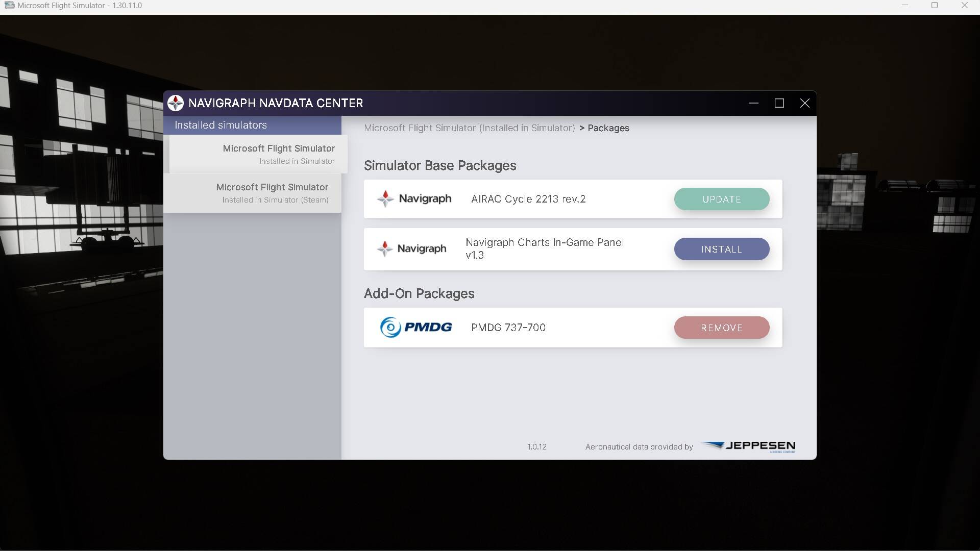The width and height of the screenshot is (980, 551).
Task: Maximize the Microsoft Flight Simulator window
Action: click(935, 5)
